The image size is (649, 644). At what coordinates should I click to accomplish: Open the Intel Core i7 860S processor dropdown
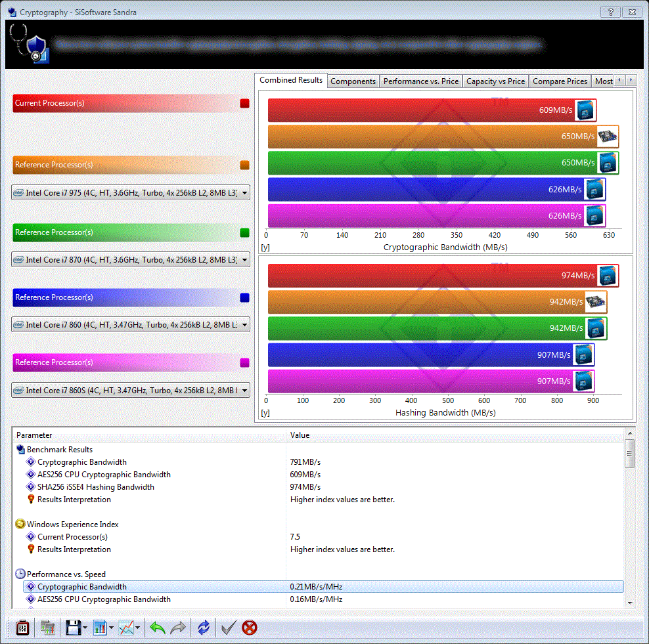[131, 390]
